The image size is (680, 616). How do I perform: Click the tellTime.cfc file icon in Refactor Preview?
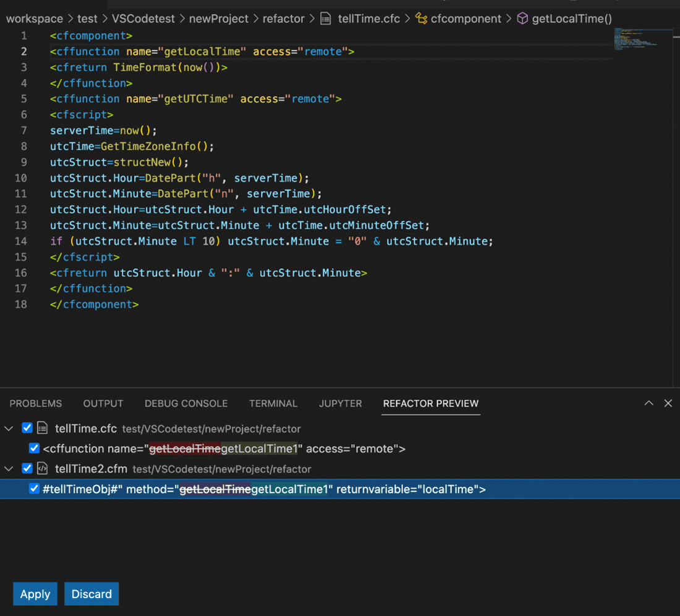pos(41,428)
